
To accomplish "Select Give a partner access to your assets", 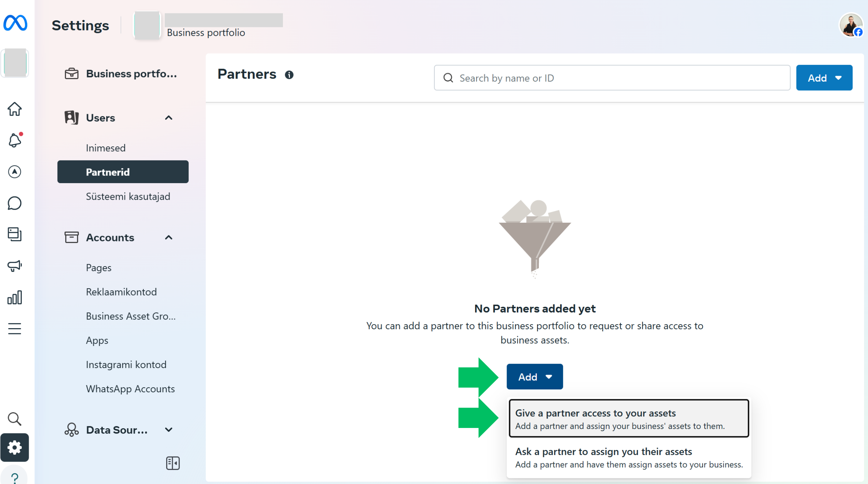I will (x=629, y=419).
